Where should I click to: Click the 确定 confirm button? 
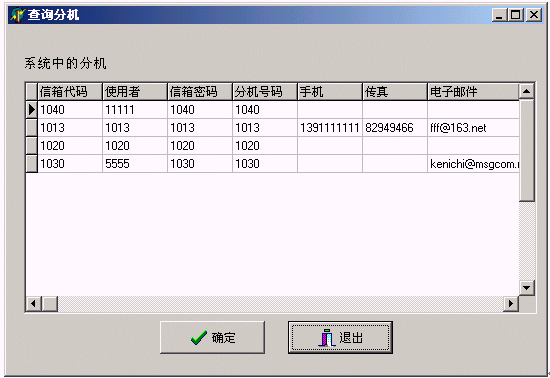tap(212, 337)
